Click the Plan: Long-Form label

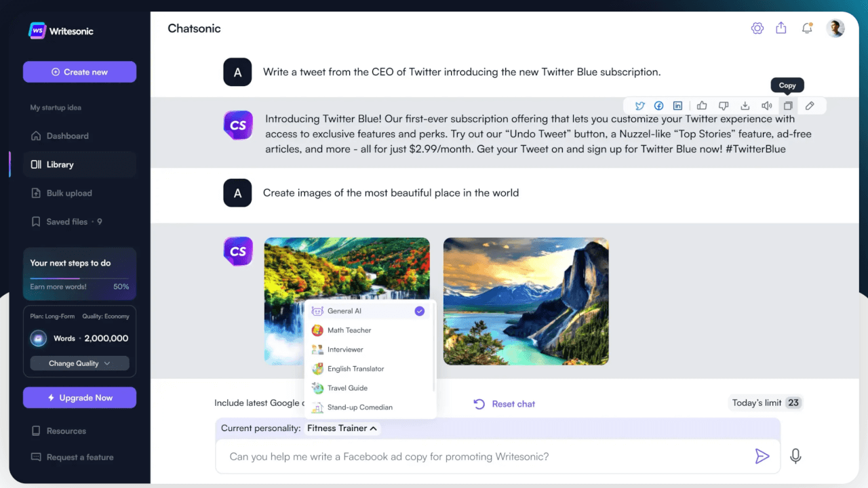52,317
